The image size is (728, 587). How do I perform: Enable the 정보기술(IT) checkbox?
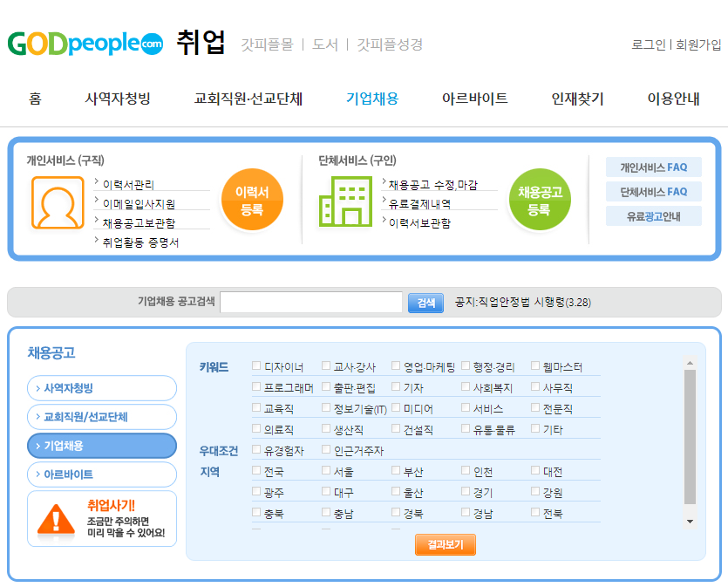[326, 407]
